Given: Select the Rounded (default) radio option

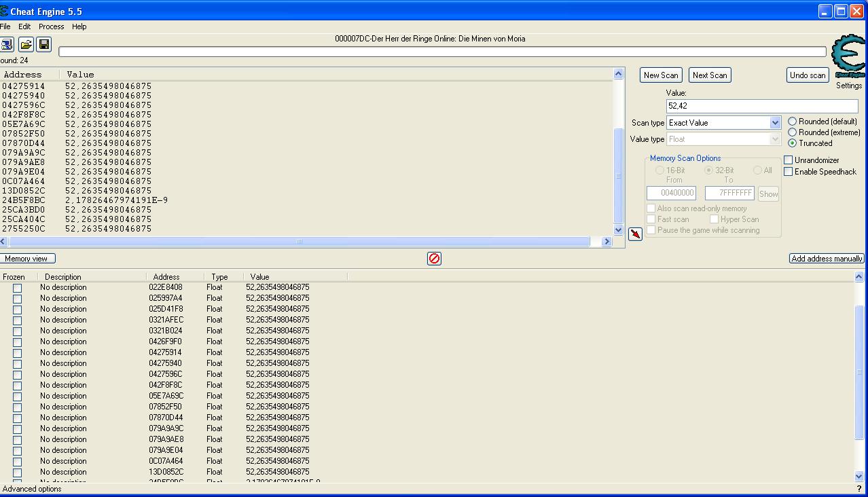Looking at the screenshot, I should click(x=792, y=122).
